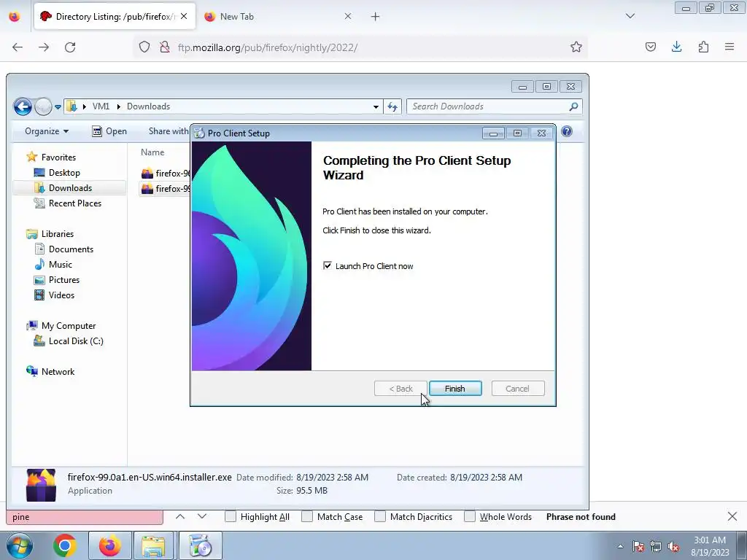Image resolution: width=747 pixels, height=560 pixels.
Task: List all tabs dropdown
Action: click(x=630, y=16)
